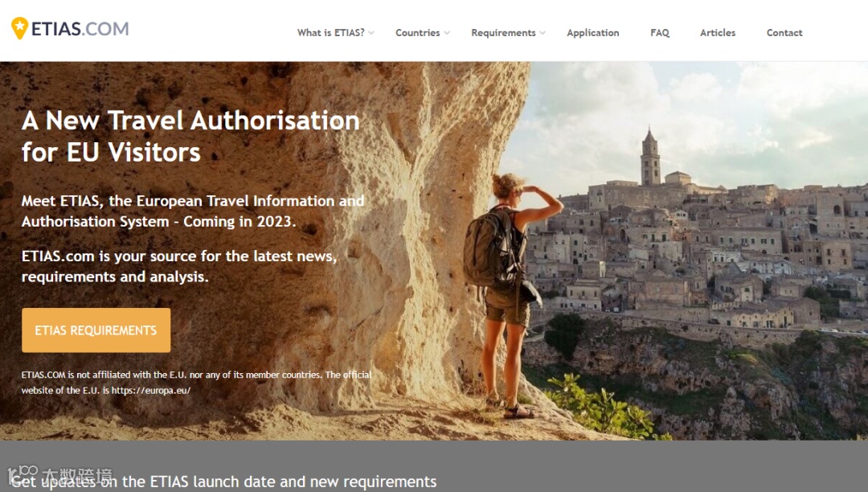The image size is (868, 492).
Task: Open the Requirements navigation item
Action: point(503,33)
